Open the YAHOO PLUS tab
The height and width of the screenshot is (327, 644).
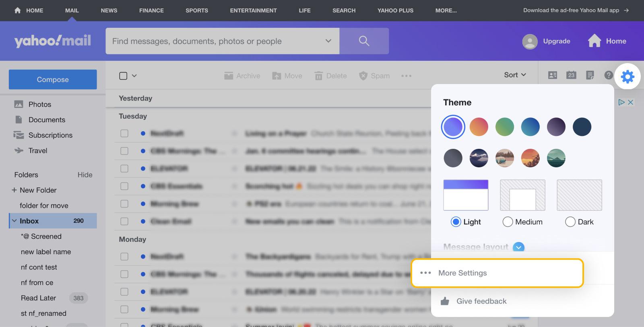coord(395,10)
